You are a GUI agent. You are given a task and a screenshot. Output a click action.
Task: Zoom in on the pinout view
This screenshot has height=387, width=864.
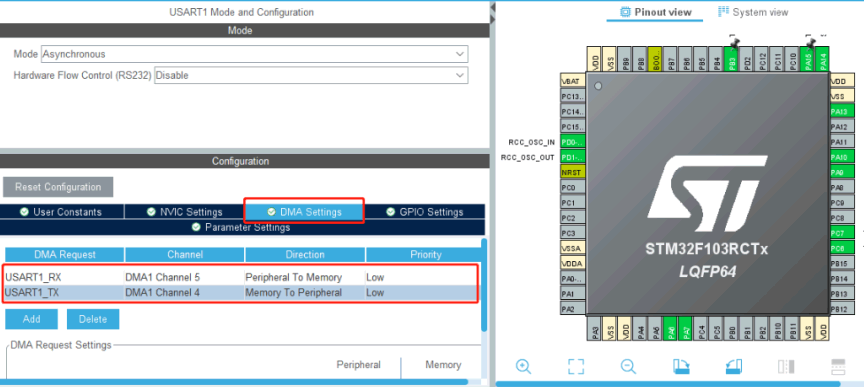pos(523,366)
